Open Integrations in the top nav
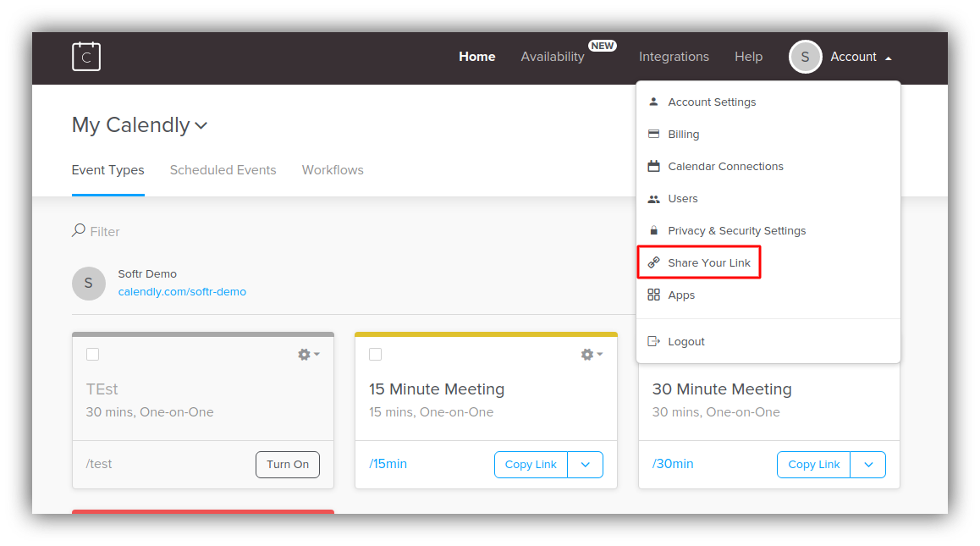This screenshot has width=980, height=546. tap(674, 57)
